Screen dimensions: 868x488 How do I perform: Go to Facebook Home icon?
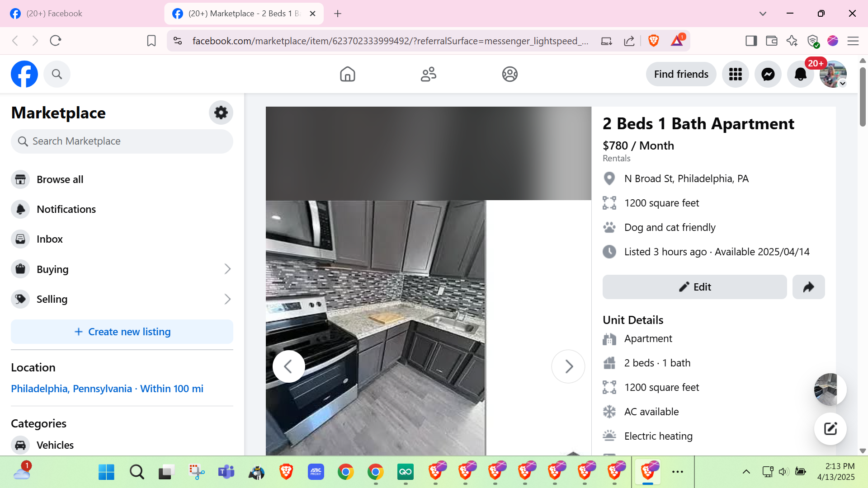(347, 74)
